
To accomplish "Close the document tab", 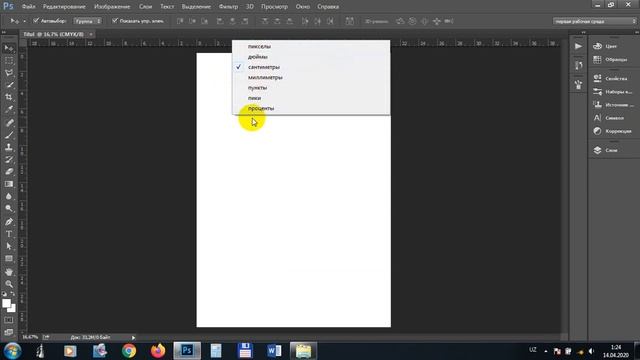I will pyautogui.click(x=91, y=34).
